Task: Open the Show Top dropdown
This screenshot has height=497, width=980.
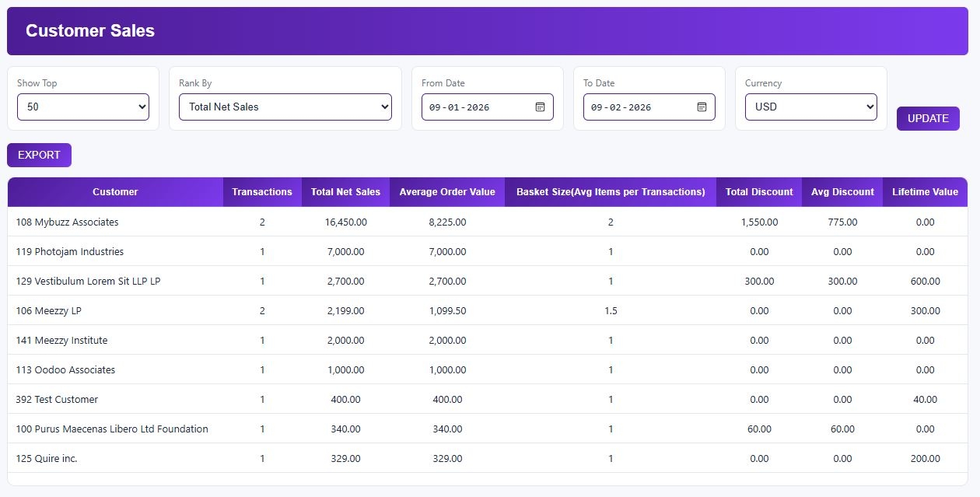Action: point(82,107)
